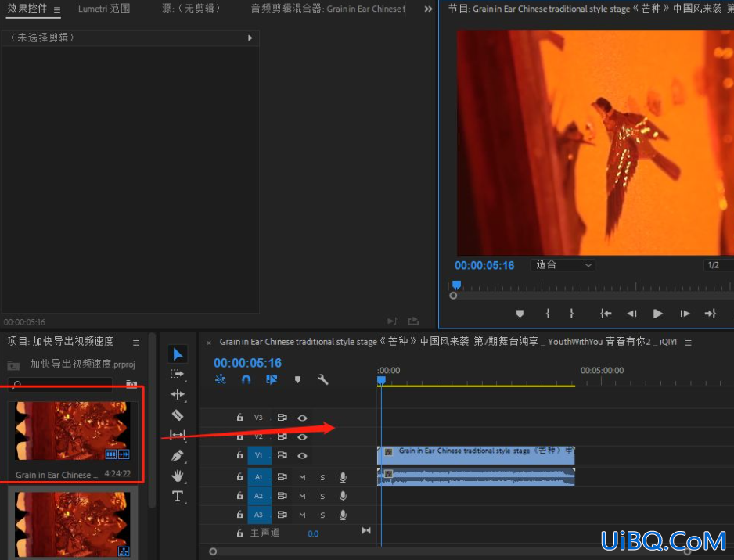Select the Pen tool
This screenshot has height=560, width=734.
tap(178, 455)
